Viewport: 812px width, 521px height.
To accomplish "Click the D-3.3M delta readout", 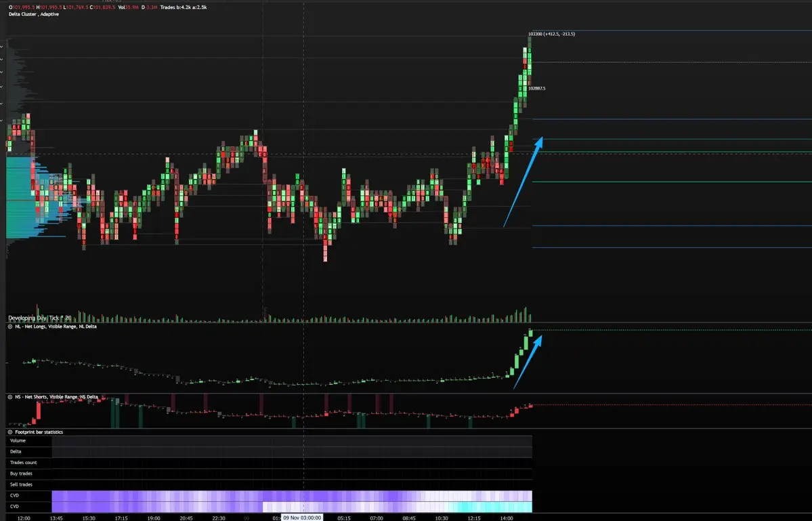I will [149, 7].
